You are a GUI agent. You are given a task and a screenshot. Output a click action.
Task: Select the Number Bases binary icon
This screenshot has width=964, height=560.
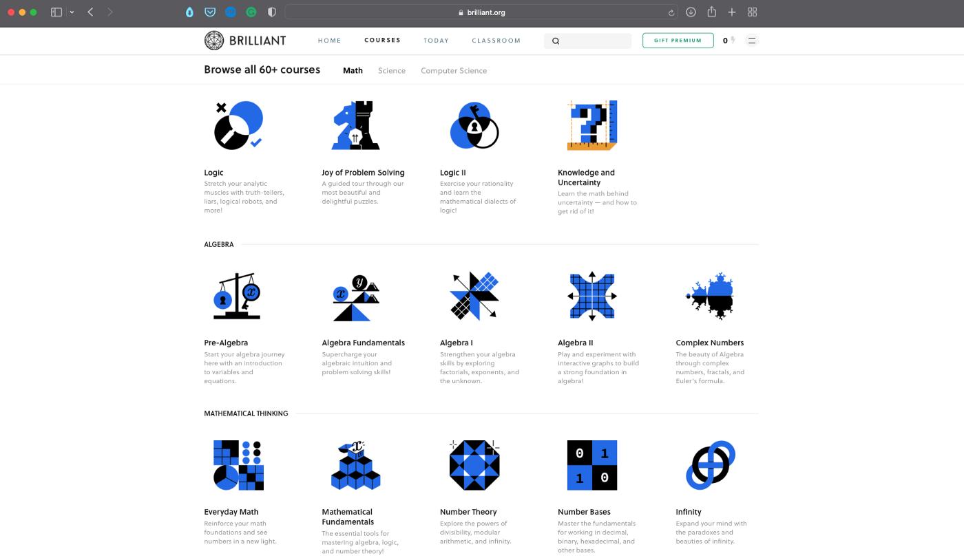click(591, 465)
